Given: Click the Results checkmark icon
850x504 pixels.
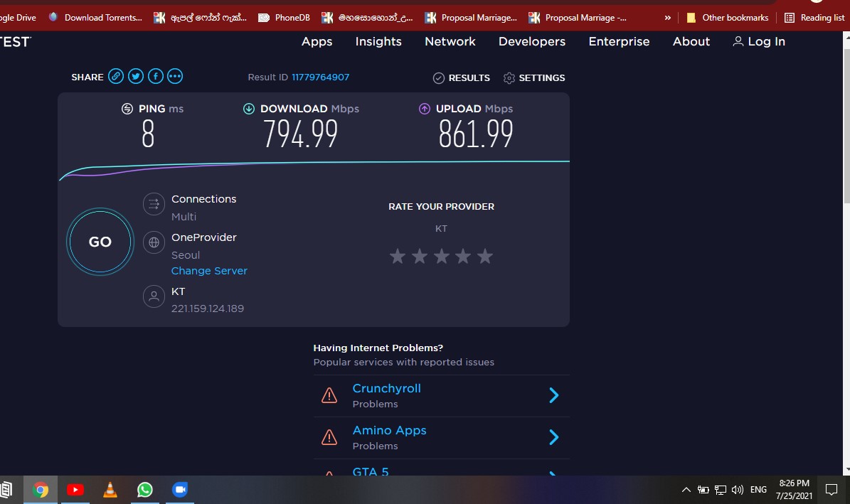Looking at the screenshot, I should pos(439,78).
